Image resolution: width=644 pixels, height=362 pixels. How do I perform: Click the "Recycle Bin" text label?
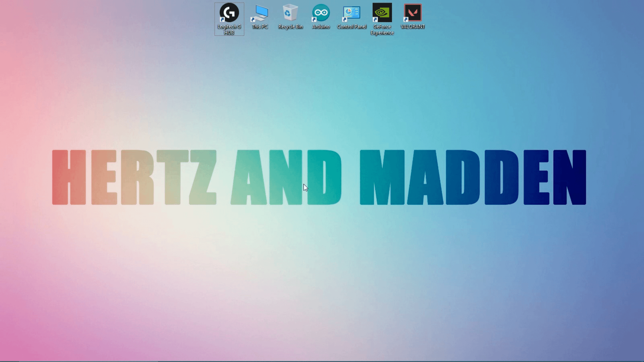tap(290, 26)
